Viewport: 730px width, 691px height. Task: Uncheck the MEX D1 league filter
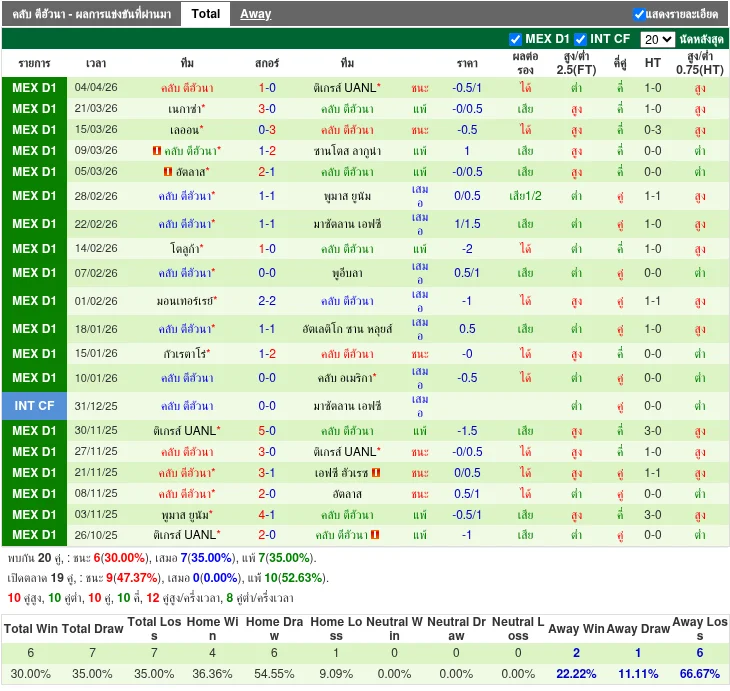point(516,39)
